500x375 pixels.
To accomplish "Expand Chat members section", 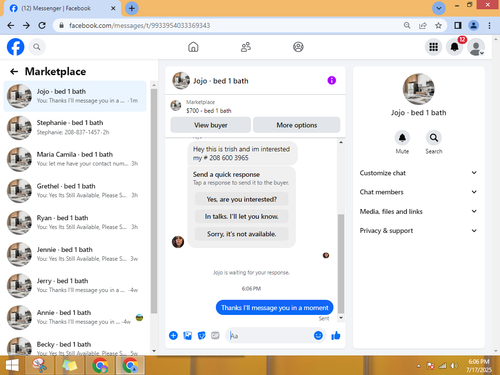I will click(418, 192).
